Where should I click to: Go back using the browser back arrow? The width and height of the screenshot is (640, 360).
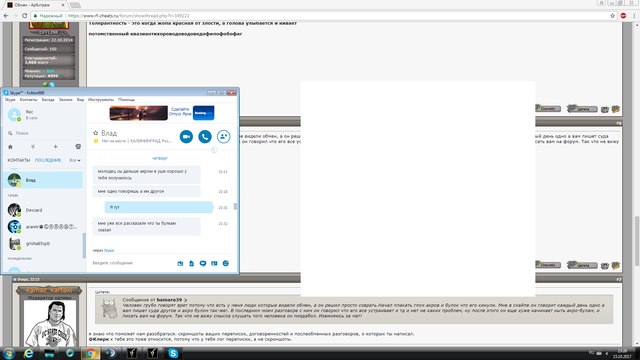point(6,16)
